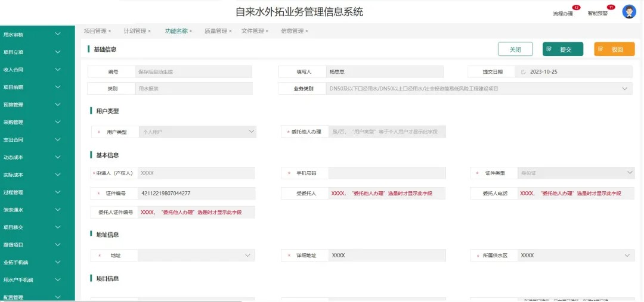Expand 收入合同 sidebar chevron
Image resolution: width=644 pixels, height=302 pixels.
pyautogui.click(x=58, y=69)
